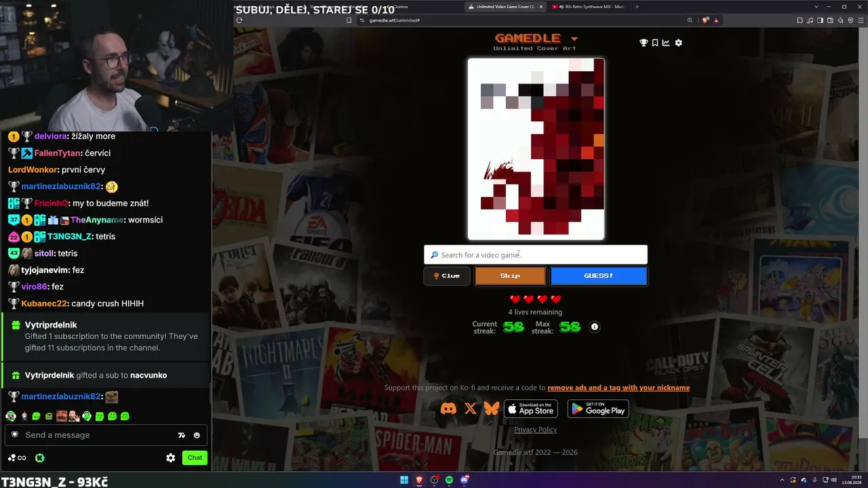Screen dimensions: 868x488
Task: Open the Windows Start button
Action: coord(404,480)
